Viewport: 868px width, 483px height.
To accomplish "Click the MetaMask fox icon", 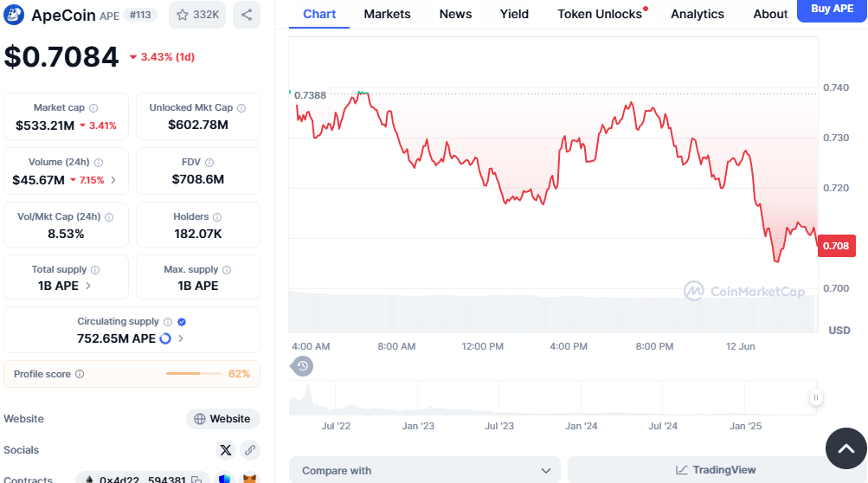I will point(249,479).
